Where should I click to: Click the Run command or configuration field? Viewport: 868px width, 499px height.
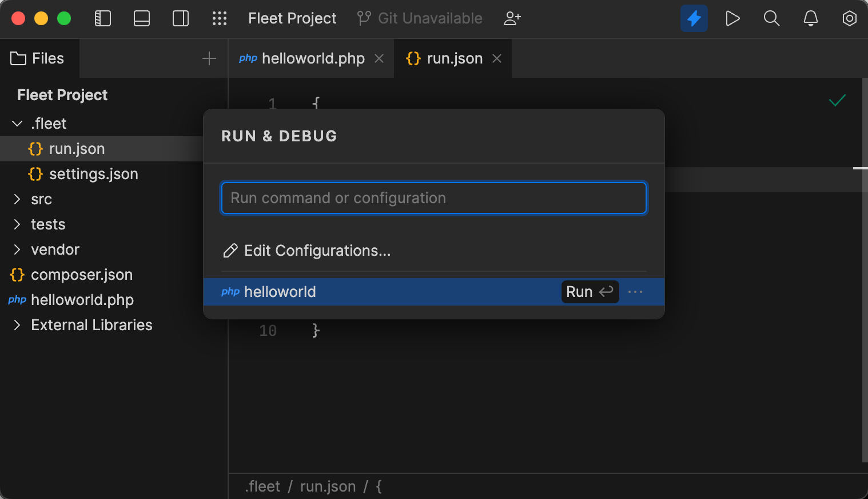pyautogui.click(x=433, y=197)
